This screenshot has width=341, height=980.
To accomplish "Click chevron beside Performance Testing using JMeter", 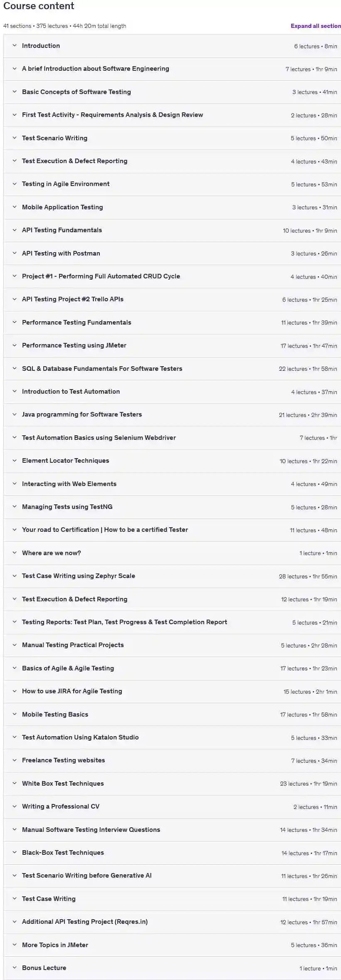I will 14,345.
